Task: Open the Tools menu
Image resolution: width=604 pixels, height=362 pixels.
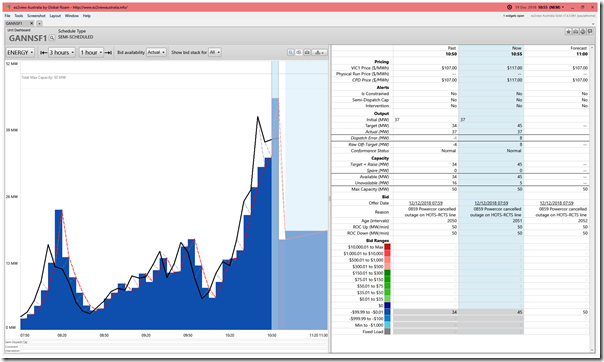Action: (19, 16)
